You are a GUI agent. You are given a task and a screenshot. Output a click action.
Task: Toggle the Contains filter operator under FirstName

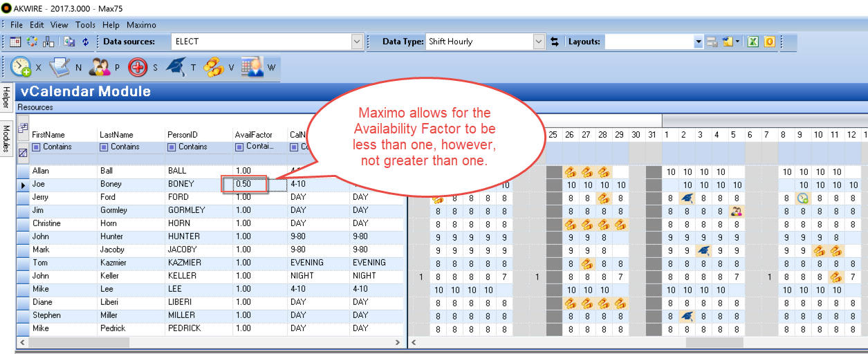(36, 147)
